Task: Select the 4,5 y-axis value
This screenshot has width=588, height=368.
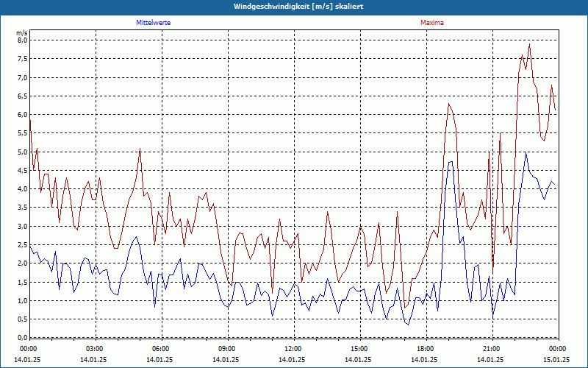Action: [x=23, y=170]
